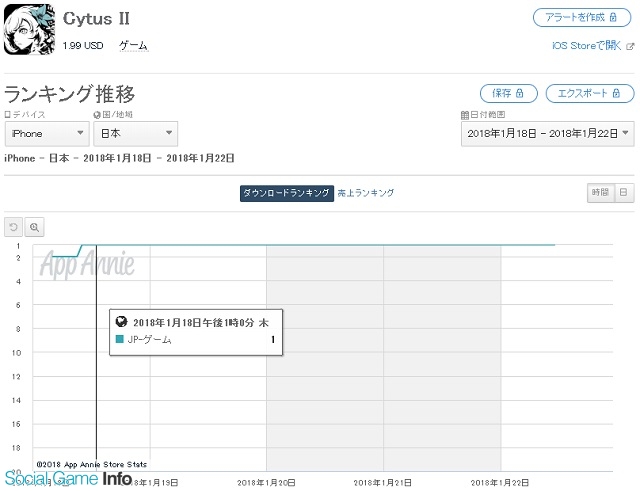Click the Cytus II app icon

29,29
